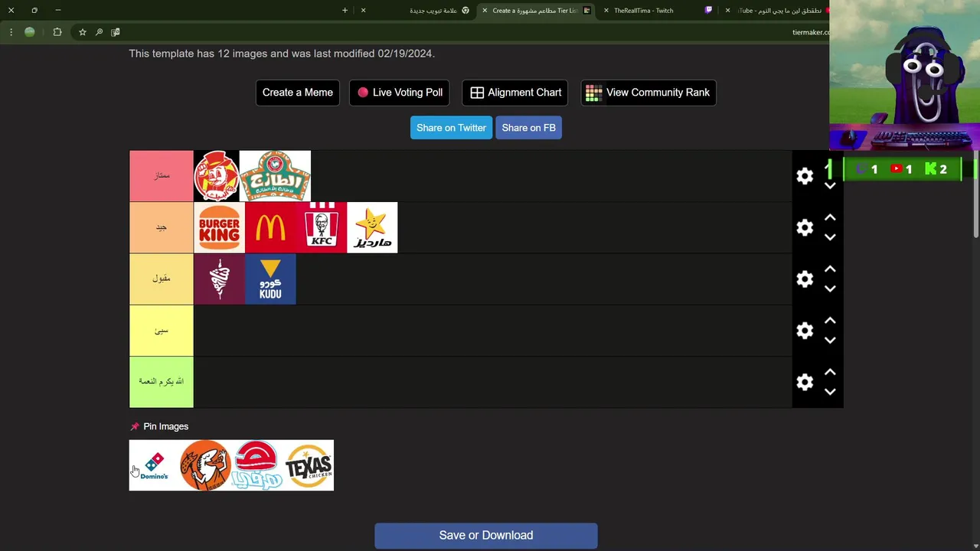Select the Al Tazaj logo
Viewport: 980px width, 551px height.
[275, 176]
